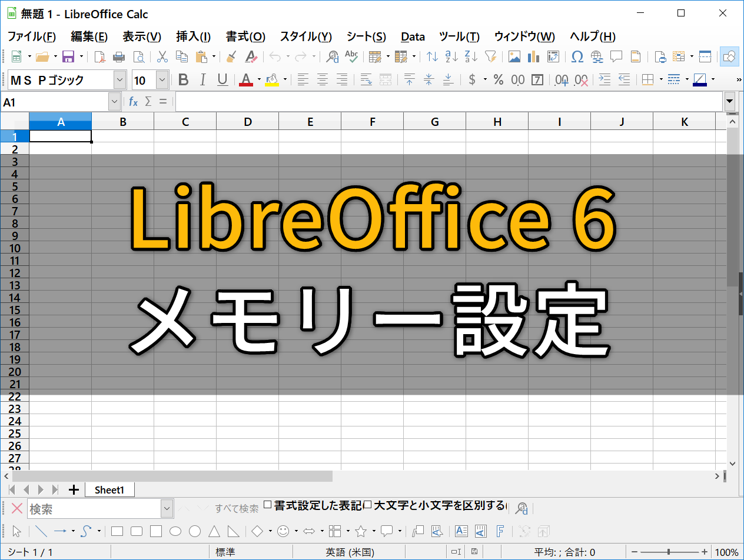
Task: Open the font name dropdown list
Action: coord(119,80)
